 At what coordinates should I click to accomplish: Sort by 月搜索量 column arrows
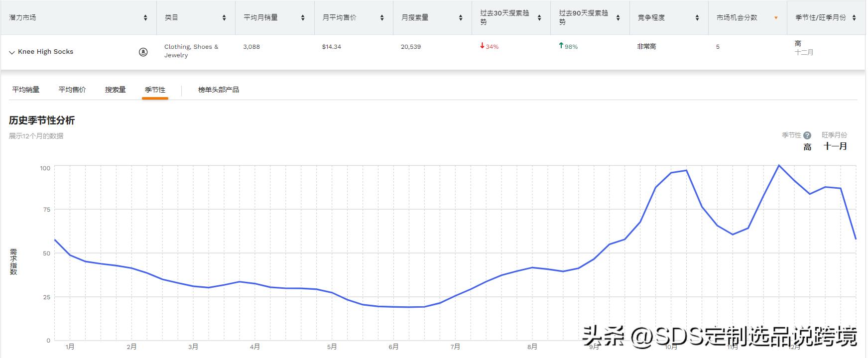[x=461, y=17]
